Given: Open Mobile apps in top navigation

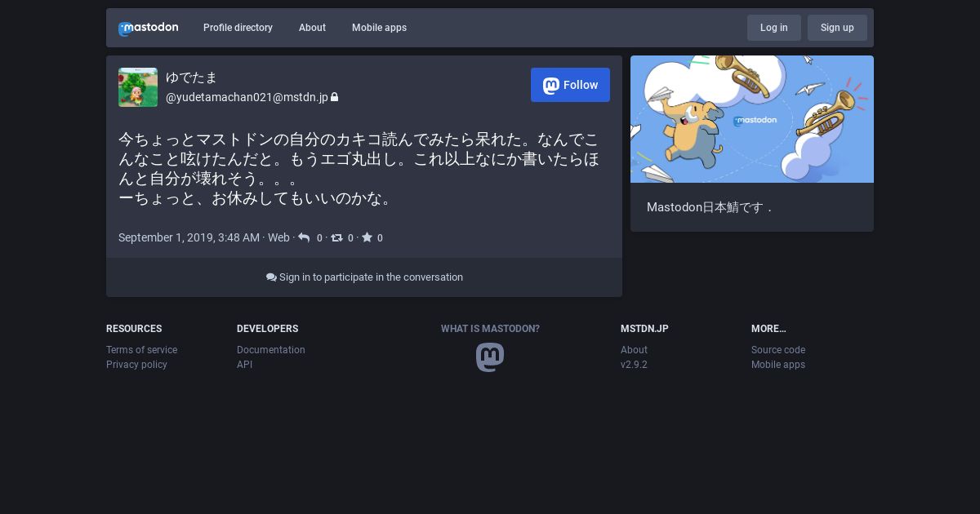Looking at the screenshot, I should 379,28.
